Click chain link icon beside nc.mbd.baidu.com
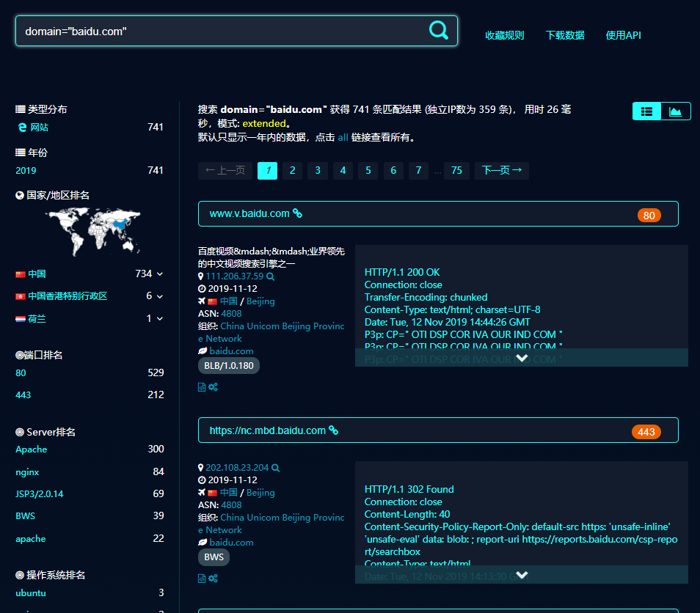The height and width of the screenshot is (613, 700). tap(333, 430)
